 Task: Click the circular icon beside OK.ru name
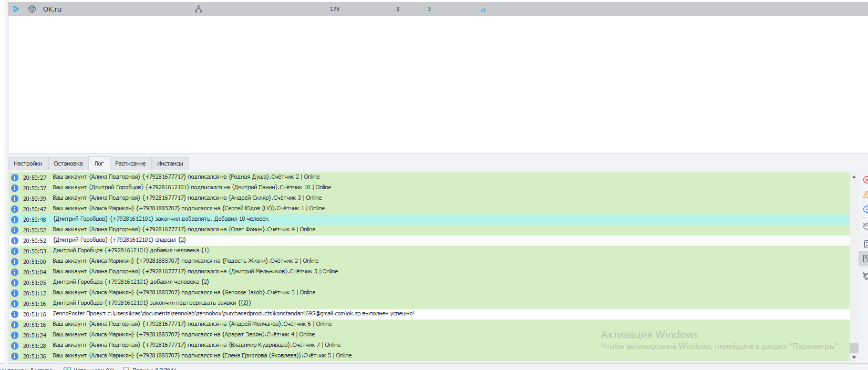point(32,9)
